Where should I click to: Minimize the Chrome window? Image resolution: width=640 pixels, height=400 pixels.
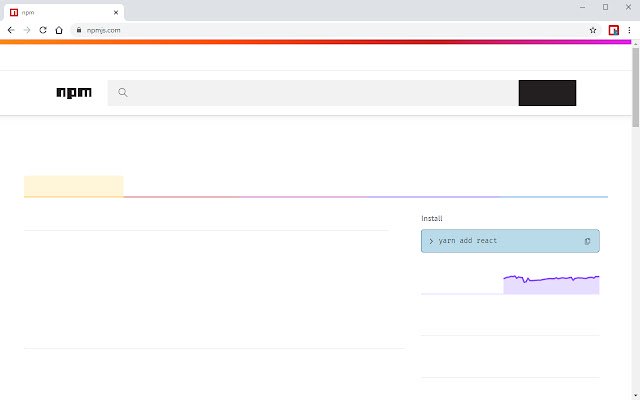582,7
